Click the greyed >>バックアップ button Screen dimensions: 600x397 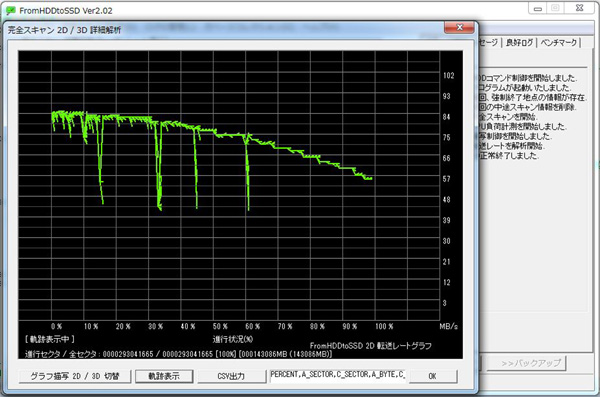tap(531, 363)
